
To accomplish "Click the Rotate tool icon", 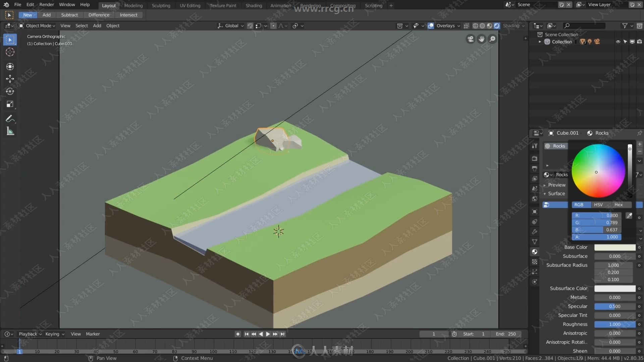I will coord(10,91).
